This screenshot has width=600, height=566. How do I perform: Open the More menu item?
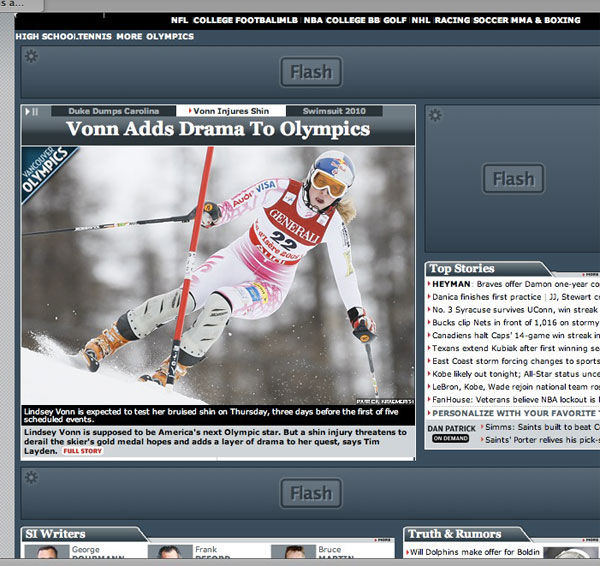[129, 37]
